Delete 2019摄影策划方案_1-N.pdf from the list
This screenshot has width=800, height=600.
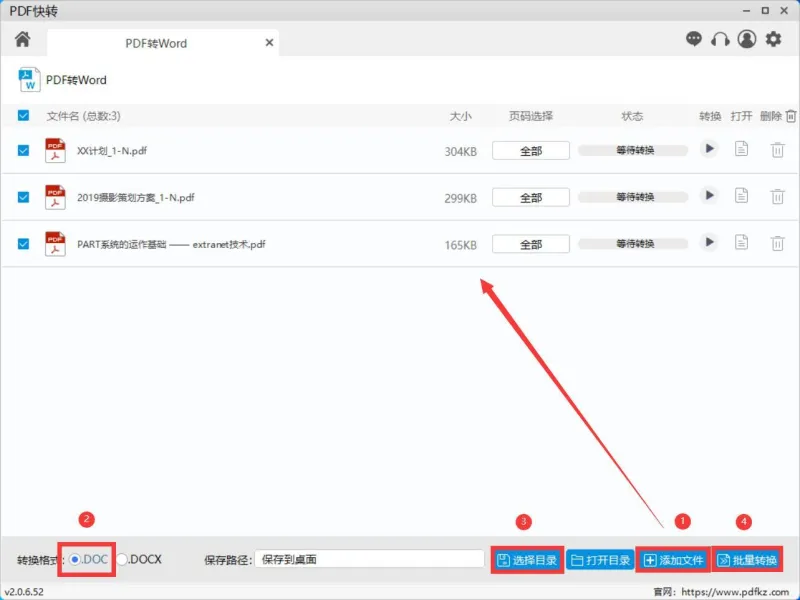[x=778, y=196]
